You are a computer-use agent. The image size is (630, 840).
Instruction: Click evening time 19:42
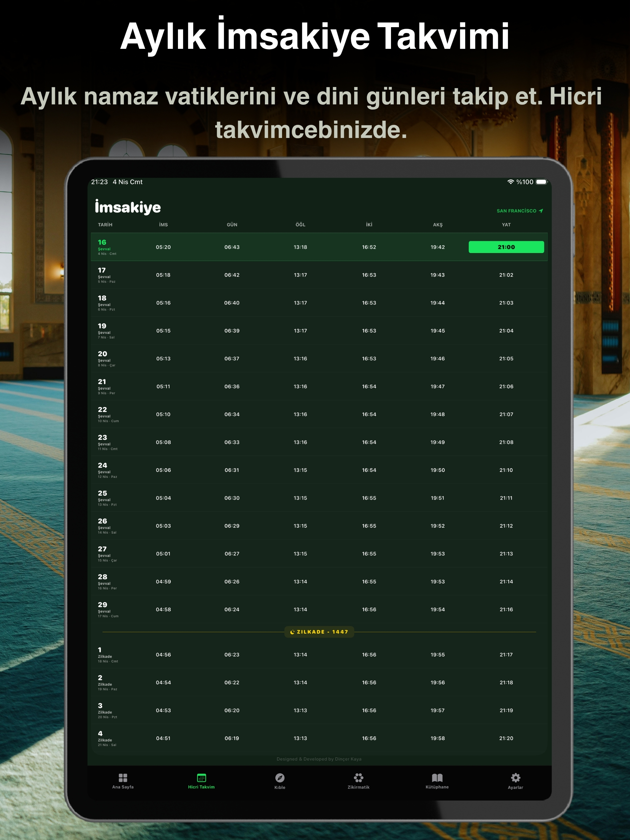tap(437, 247)
